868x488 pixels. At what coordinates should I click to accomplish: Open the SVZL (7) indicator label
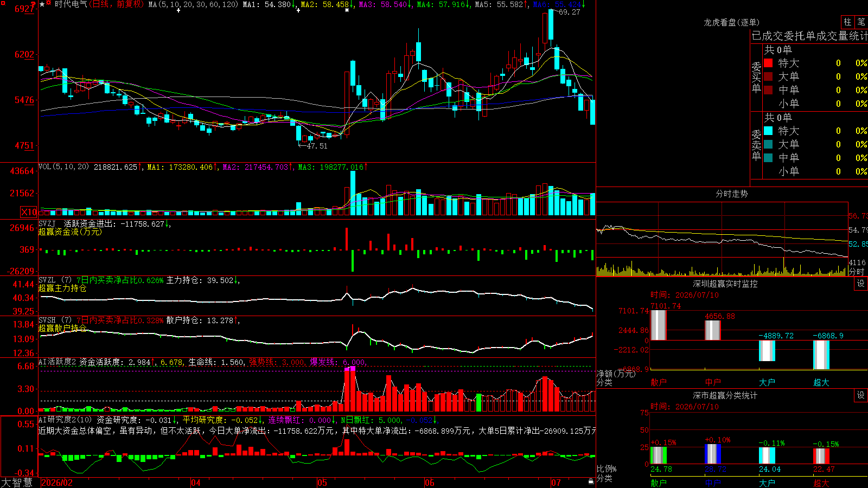pyautogui.click(x=55, y=280)
